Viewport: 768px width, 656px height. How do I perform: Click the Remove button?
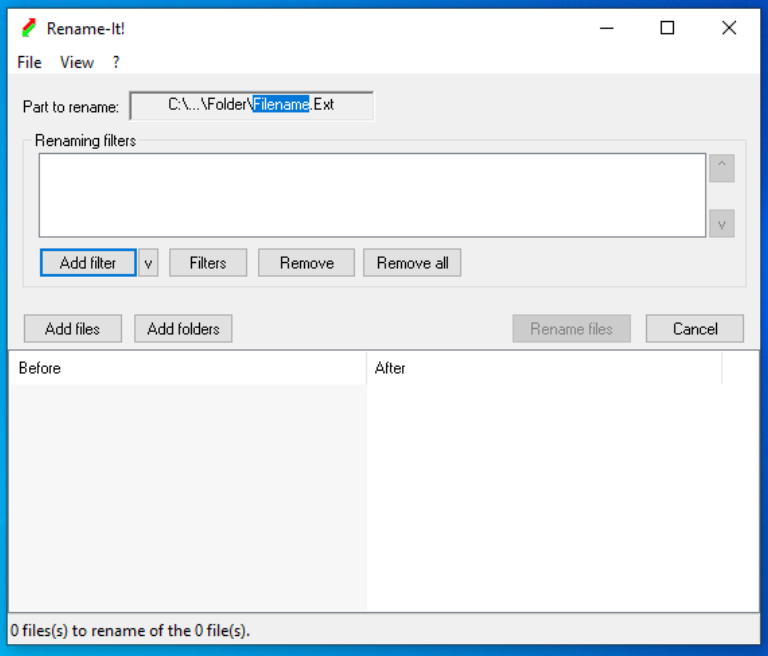[307, 263]
